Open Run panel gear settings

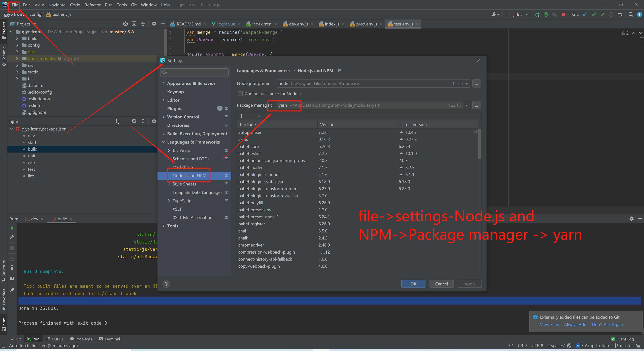[631, 219]
